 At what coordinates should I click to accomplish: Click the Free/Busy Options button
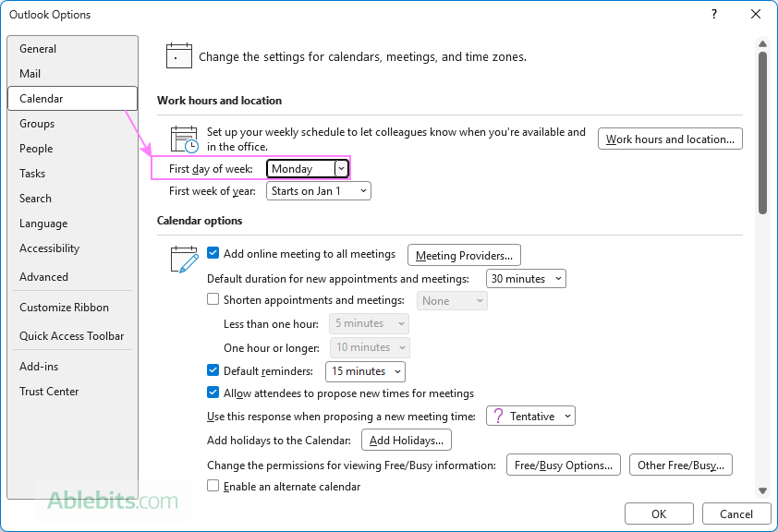click(x=563, y=465)
